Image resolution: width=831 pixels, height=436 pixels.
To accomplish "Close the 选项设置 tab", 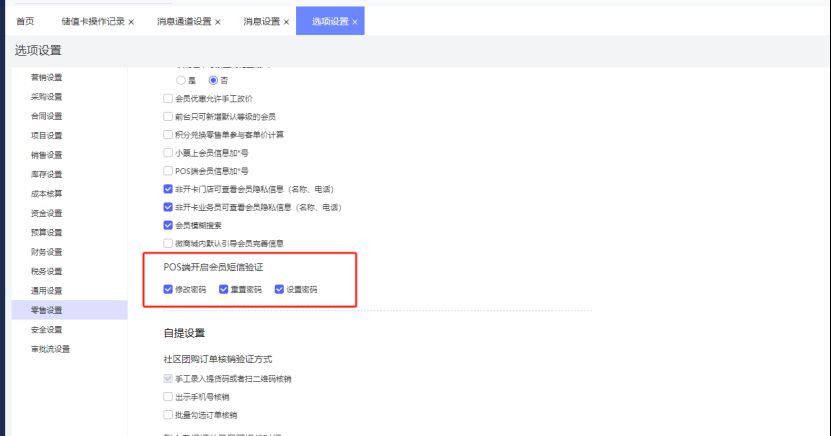I will point(354,21).
